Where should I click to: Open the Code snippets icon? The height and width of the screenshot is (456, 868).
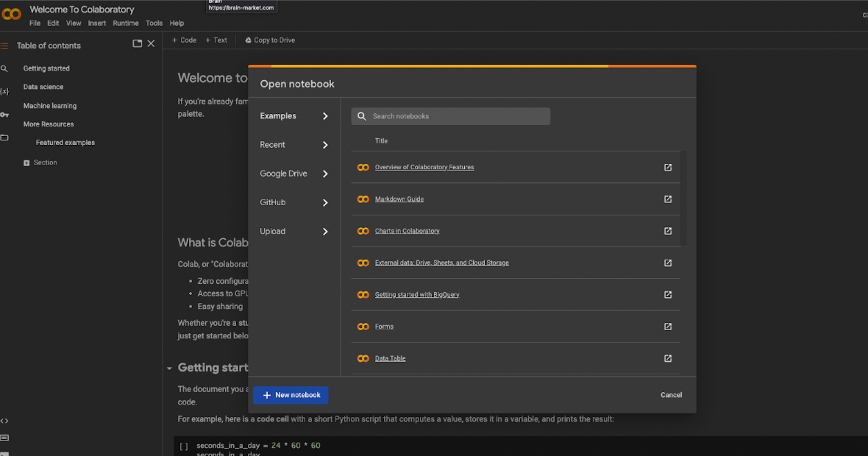point(4,421)
